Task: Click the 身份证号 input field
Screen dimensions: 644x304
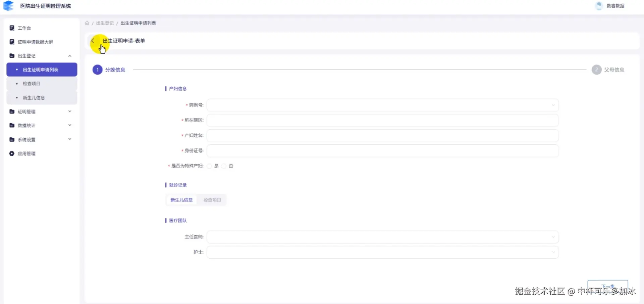Action: click(x=383, y=151)
